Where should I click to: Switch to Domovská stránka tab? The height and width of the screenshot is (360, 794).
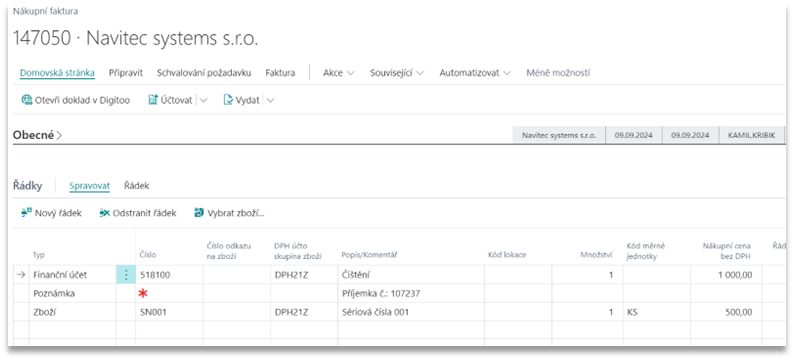pyautogui.click(x=57, y=73)
